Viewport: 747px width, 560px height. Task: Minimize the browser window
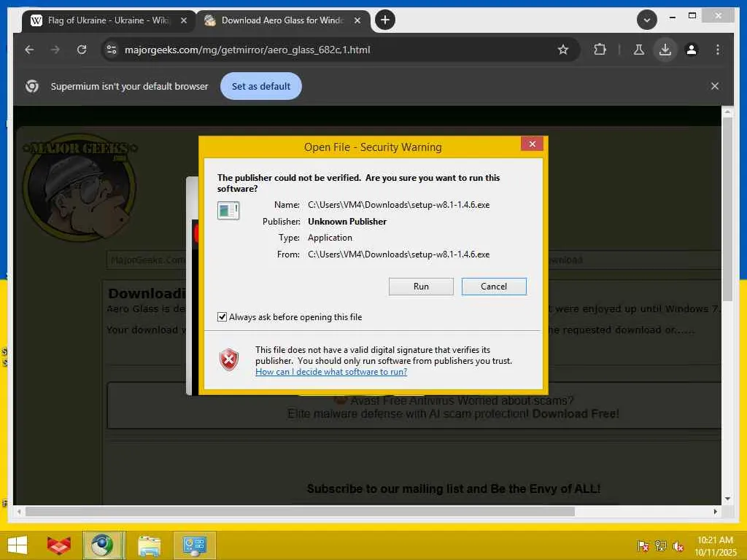[x=672, y=17]
